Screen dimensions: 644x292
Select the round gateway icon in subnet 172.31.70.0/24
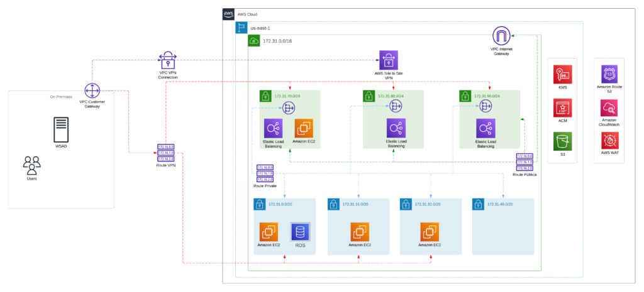(x=289, y=107)
